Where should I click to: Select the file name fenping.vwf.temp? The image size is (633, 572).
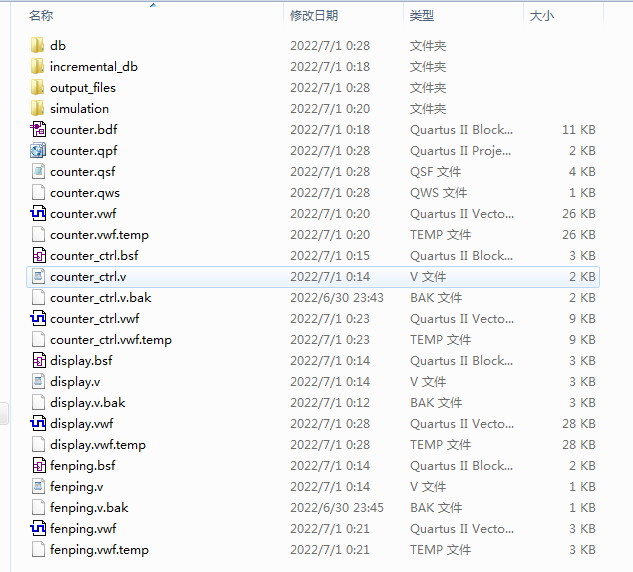[x=99, y=550]
